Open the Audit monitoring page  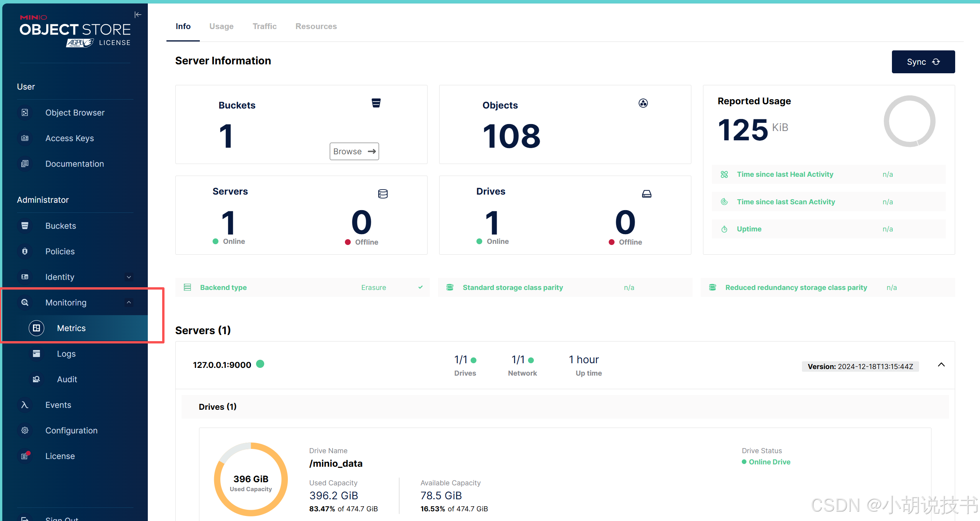(x=67, y=379)
